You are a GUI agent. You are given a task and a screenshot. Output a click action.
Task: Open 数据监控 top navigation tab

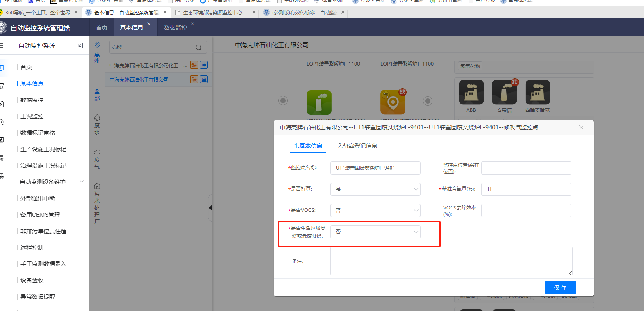(175, 27)
